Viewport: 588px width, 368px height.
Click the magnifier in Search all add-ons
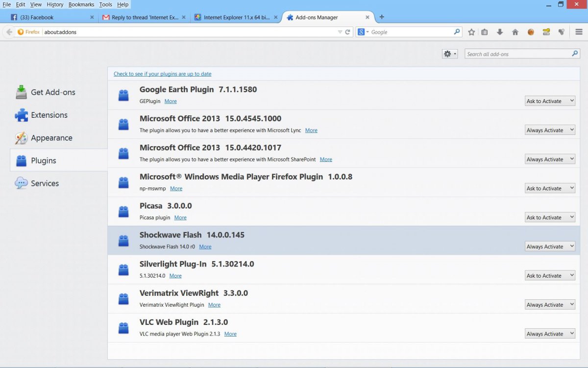(x=575, y=54)
